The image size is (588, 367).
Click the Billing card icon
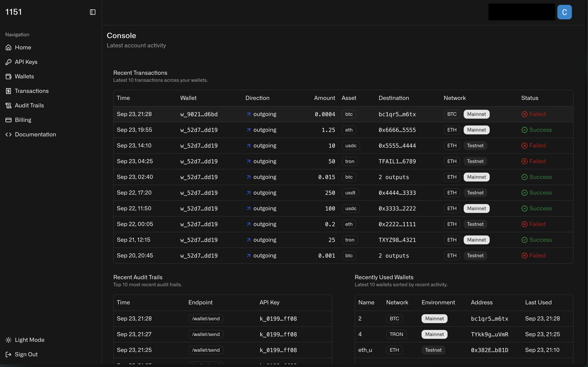click(8, 120)
